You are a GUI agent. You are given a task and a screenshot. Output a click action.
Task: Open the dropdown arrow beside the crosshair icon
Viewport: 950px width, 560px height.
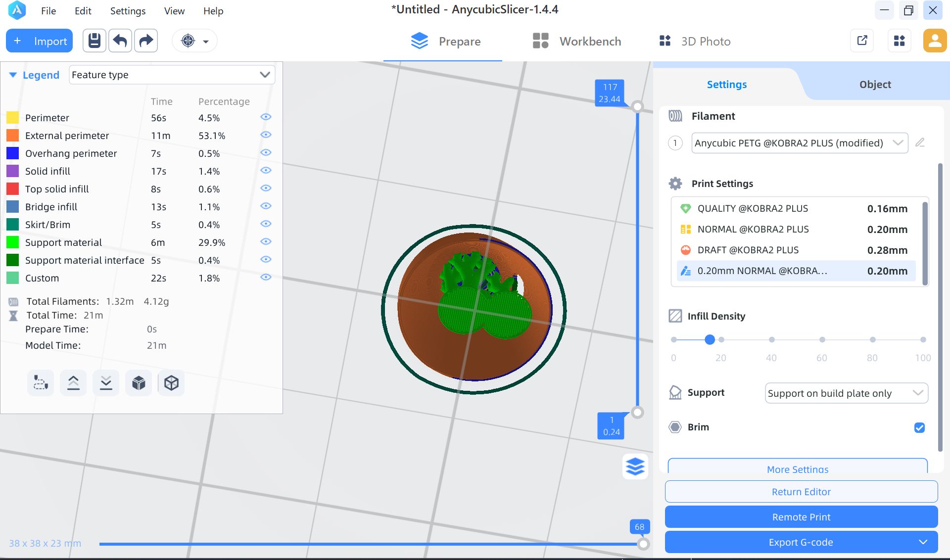click(x=206, y=42)
